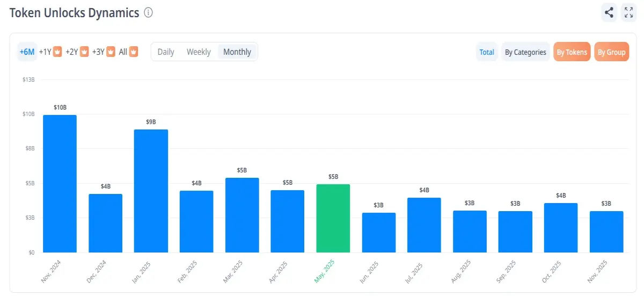Viewport: 644px width, 296px height.
Task: Click the share icon
Action: (609, 12)
